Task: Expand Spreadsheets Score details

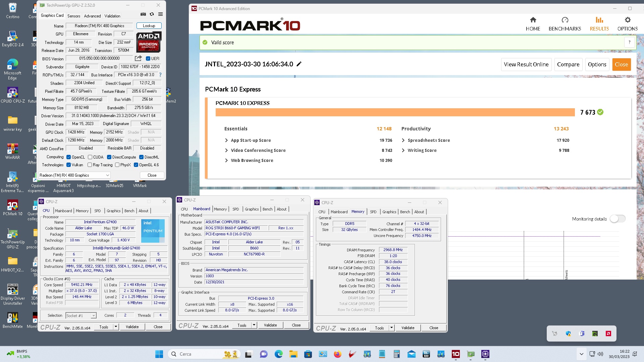Action: pyautogui.click(x=403, y=140)
